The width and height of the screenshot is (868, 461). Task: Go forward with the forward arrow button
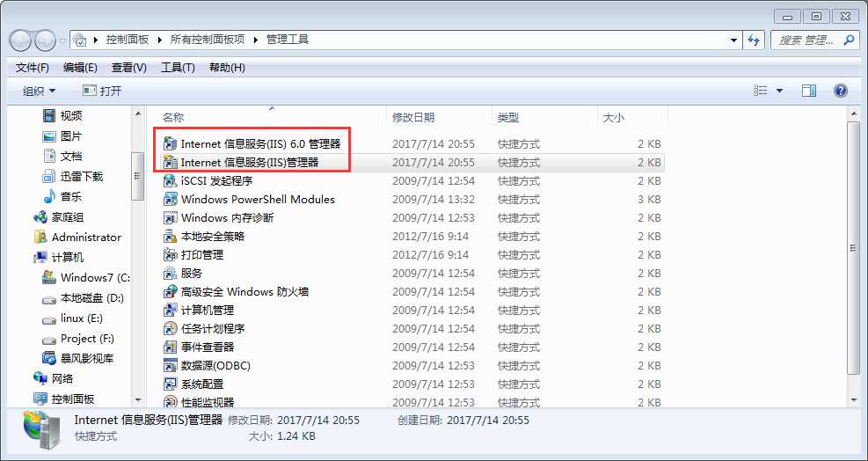tap(45, 40)
